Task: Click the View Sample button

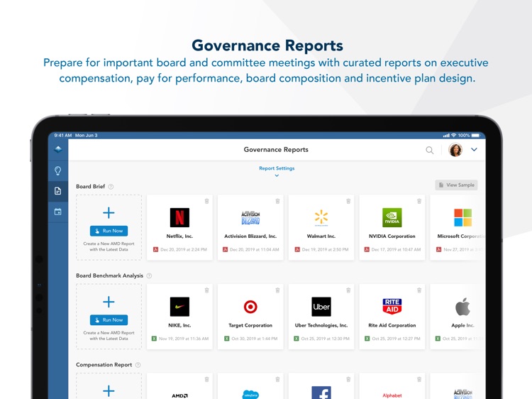Action: [x=456, y=185]
